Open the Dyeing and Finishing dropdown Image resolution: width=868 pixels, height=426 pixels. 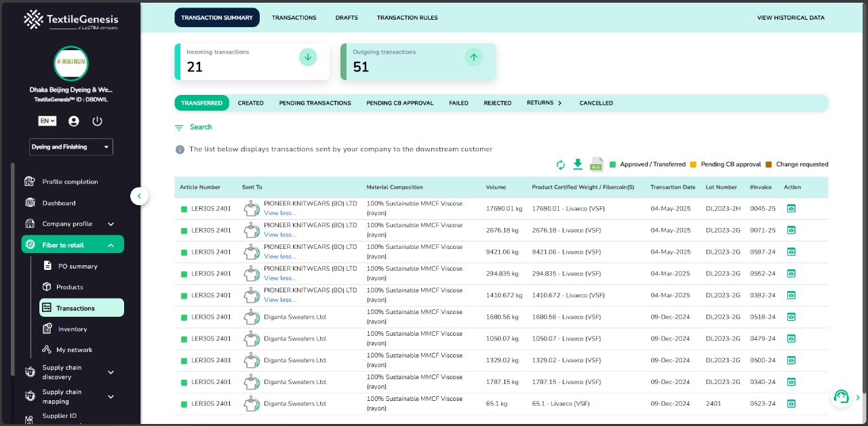point(71,147)
